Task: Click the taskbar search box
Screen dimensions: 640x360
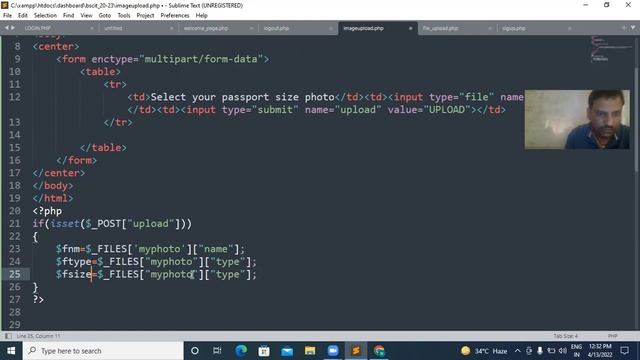Action: coord(103,351)
